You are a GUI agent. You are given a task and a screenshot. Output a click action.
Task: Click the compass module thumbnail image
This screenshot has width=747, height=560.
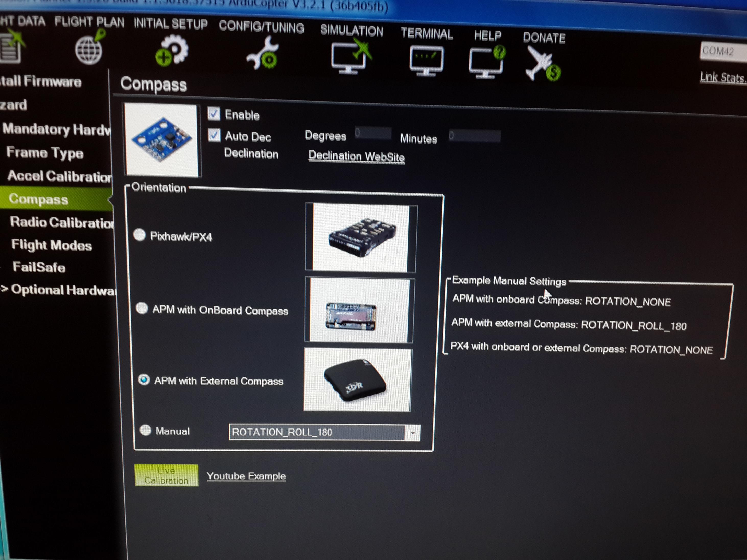click(x=162, y=140)
